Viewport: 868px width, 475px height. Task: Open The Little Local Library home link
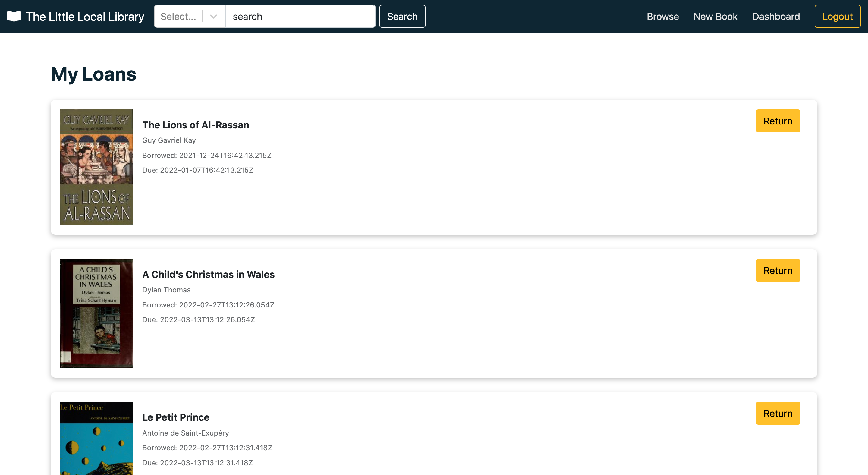pyautogui.click(x=76, y=17)
